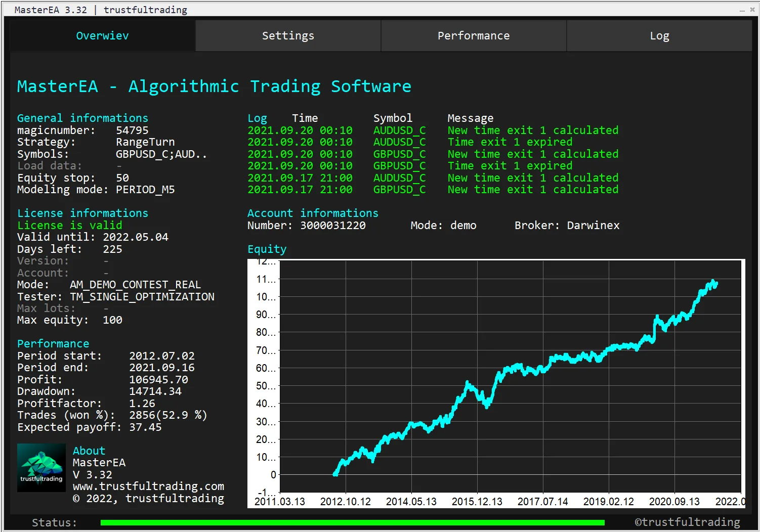Click Period end date 2021.09.16
This screenshot has height=532, width=760.
tap(162, 368)
